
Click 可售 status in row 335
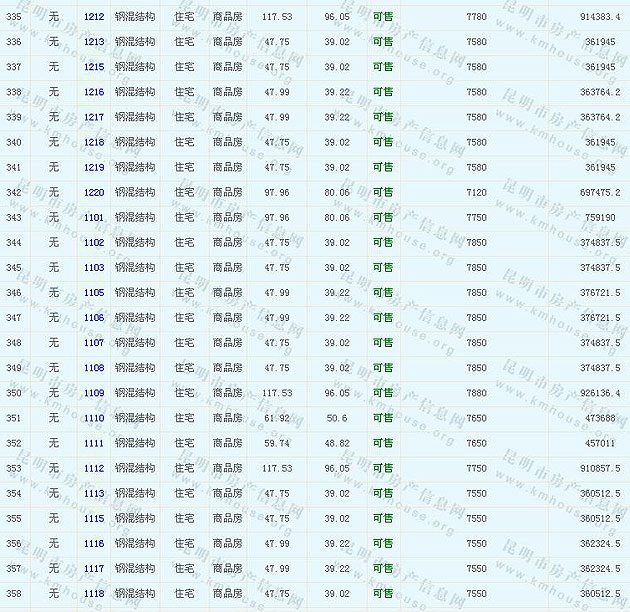[383, 17]
